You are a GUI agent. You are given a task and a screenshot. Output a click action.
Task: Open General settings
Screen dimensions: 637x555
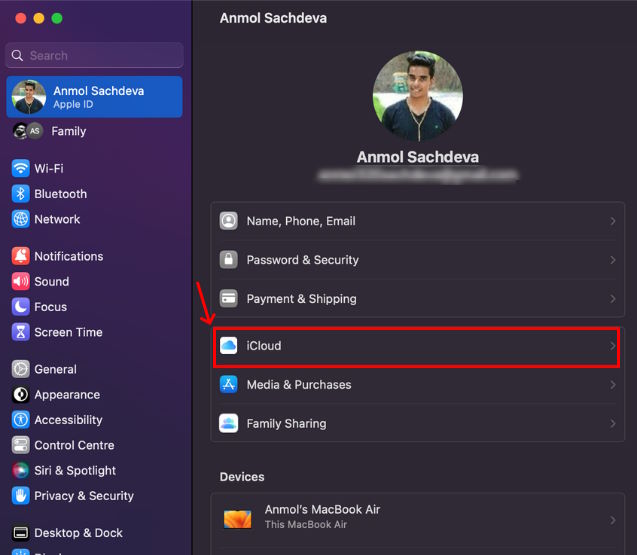pyautogui.click(x=94, y=369)
